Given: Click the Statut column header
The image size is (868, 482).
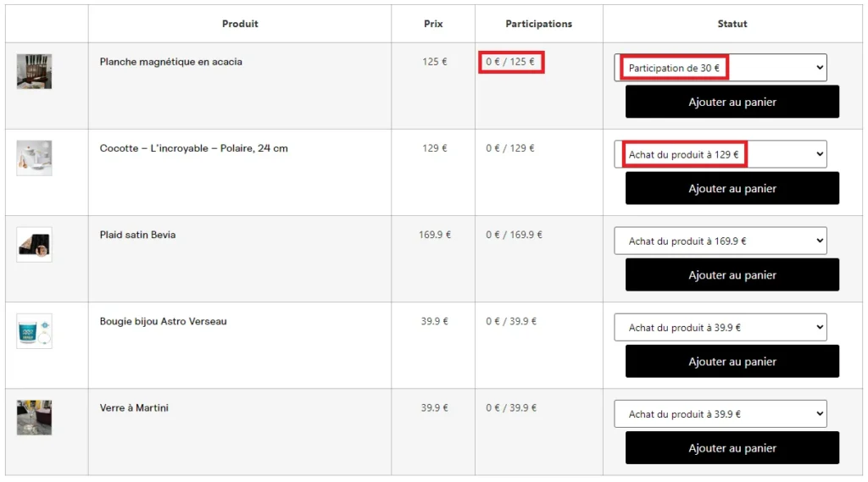Looking at the screenshot, I should point(732,24).
